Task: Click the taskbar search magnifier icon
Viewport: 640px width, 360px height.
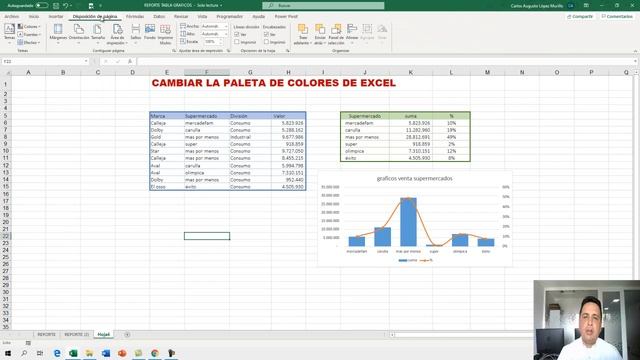Action: pyautogui.click(x=24, y=353)
